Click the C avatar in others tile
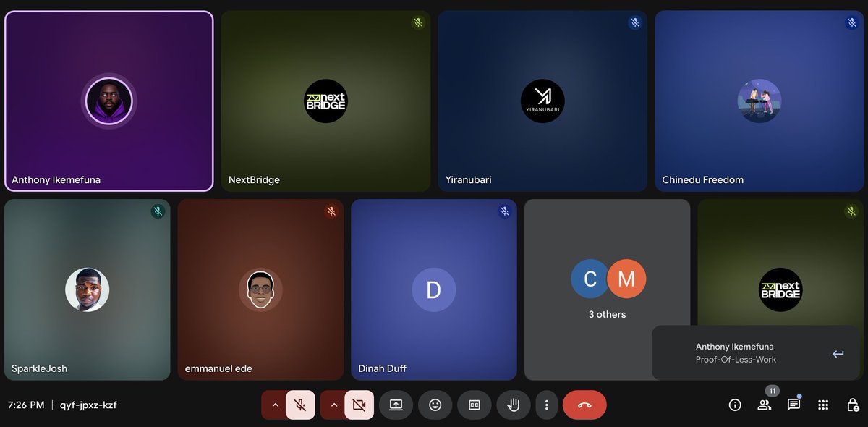 590,279
